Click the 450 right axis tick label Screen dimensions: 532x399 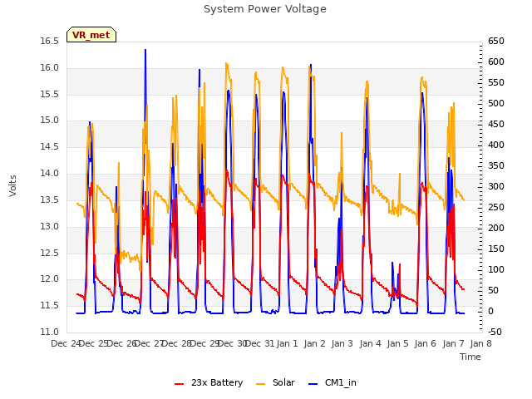496,124
